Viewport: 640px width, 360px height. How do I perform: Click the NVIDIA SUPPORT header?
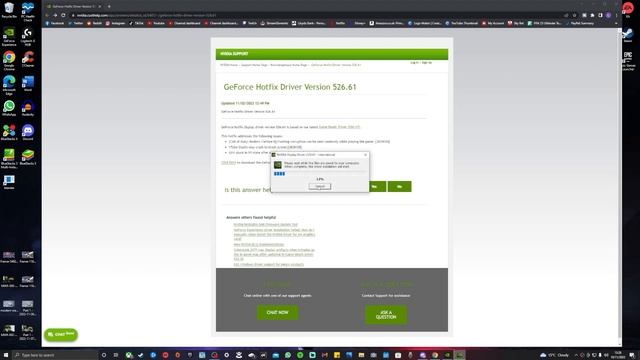click(x=234, y=53)
